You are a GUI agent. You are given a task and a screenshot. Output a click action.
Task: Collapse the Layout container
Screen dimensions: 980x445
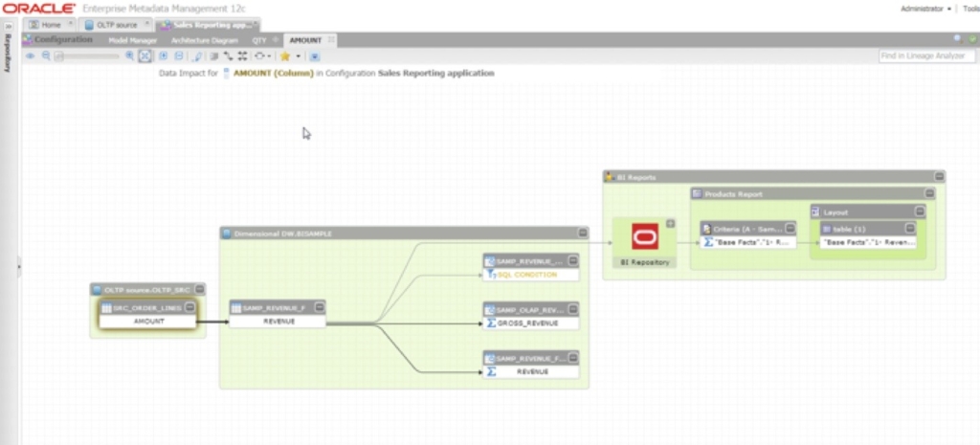point(920,211)
